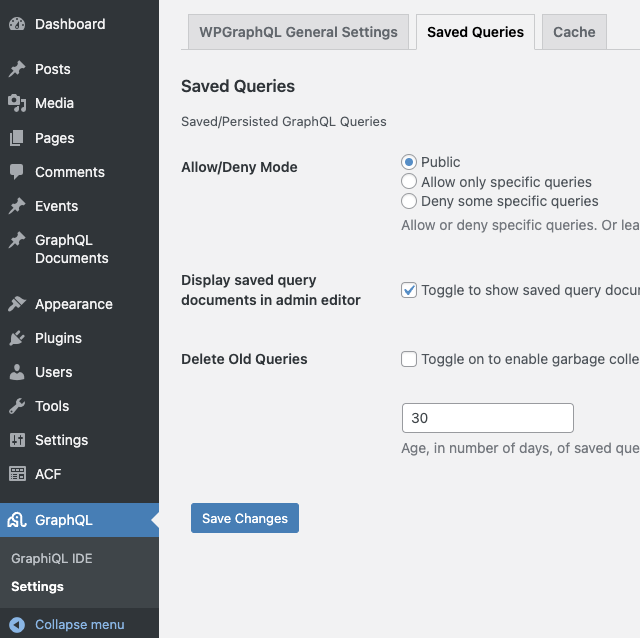
Task: Click the Saved Queries heading
Action: coord(238,86)
